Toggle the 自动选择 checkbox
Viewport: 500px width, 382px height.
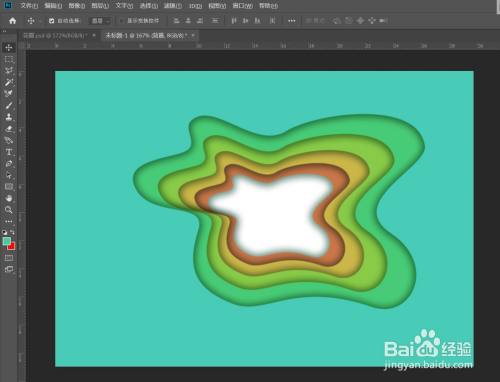(51, 21)
